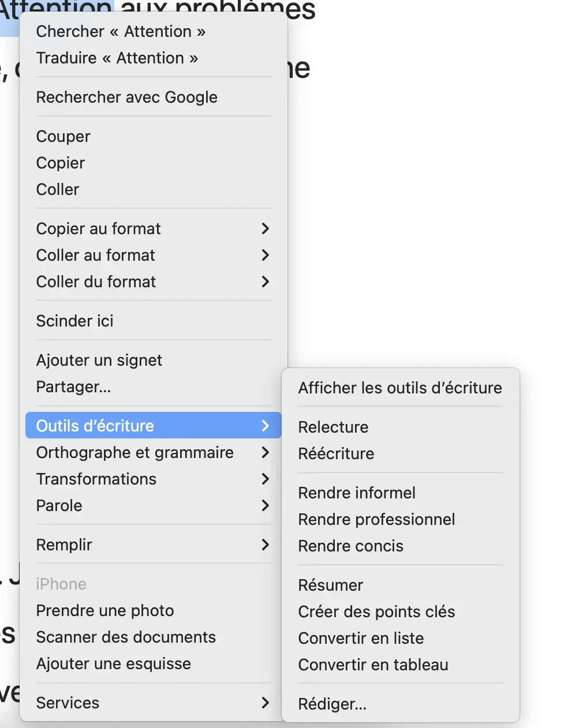Select "Chercher « Attention »" in the context menu
This screenshot has height=728, width=568.
click(121, 31)
